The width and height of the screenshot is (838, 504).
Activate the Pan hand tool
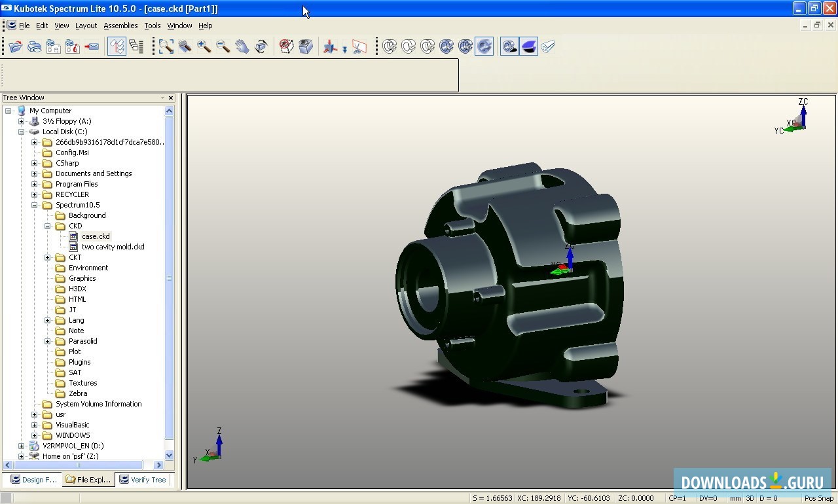242,46
